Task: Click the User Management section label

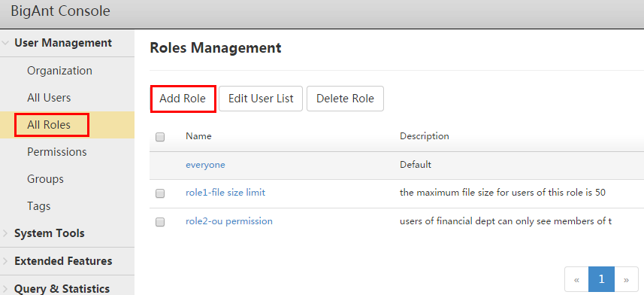Action: [x=63, y=43]
